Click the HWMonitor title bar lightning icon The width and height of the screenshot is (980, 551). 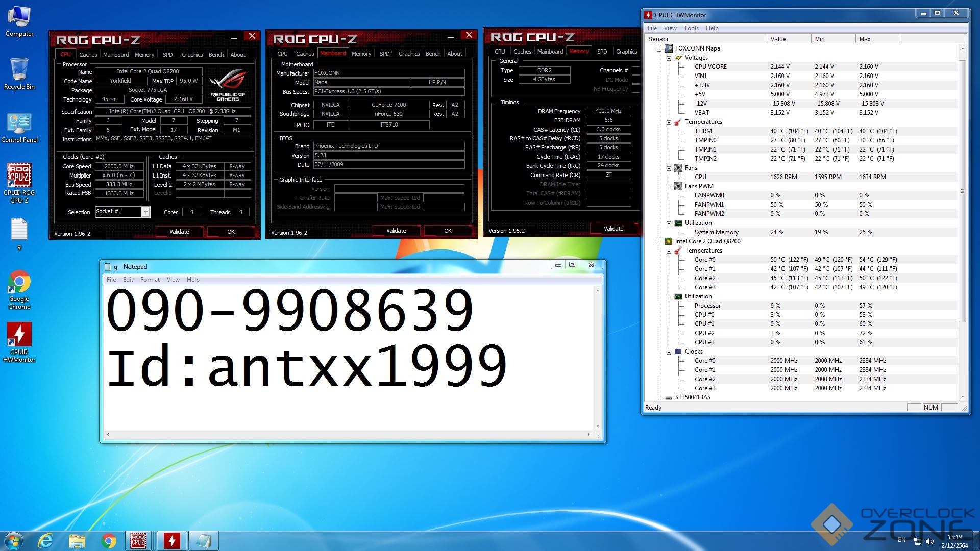[648, 15]
